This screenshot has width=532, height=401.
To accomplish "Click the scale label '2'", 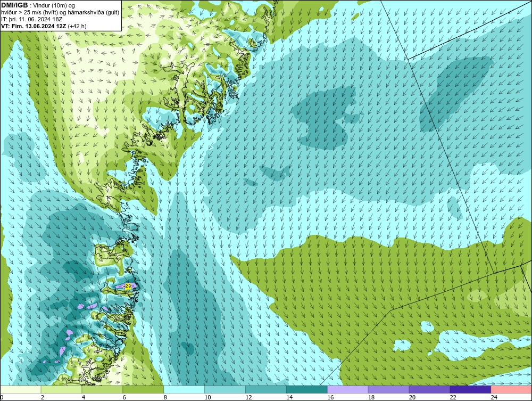I will (x=43, y=397).
